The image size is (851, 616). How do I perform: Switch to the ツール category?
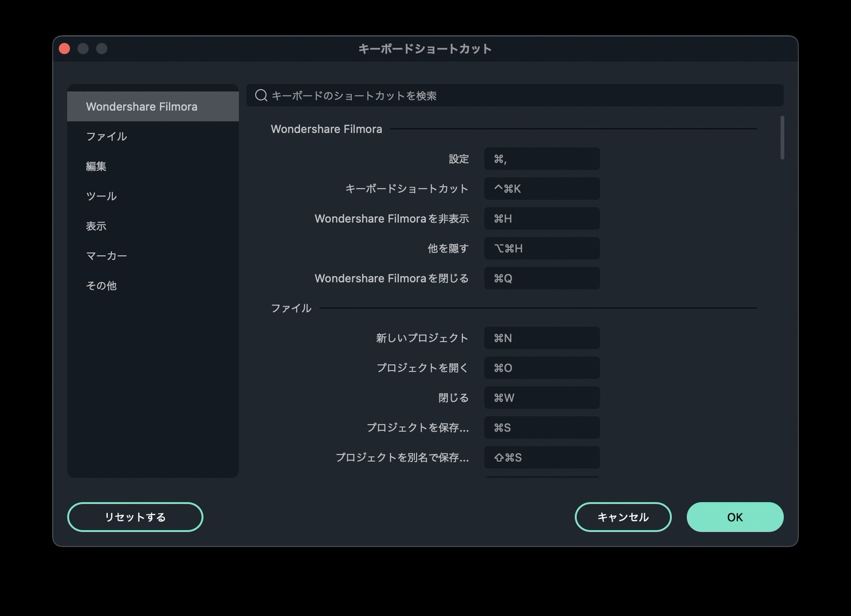pos(153,196)
